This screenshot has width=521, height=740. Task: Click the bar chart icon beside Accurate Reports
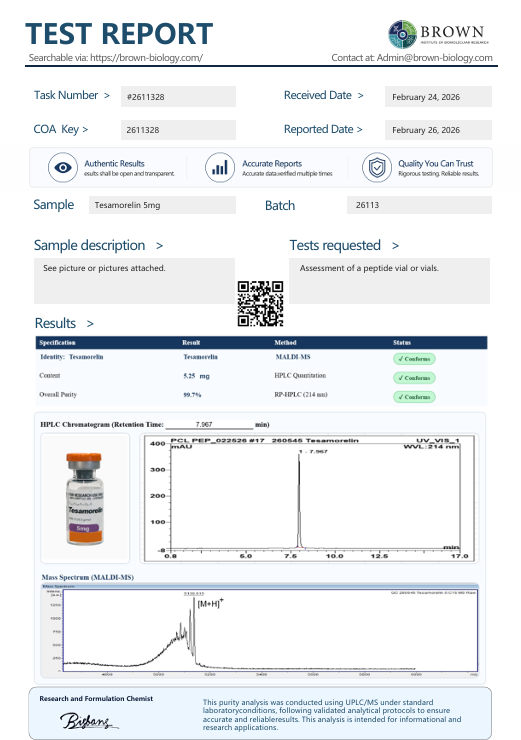[220, 168]
